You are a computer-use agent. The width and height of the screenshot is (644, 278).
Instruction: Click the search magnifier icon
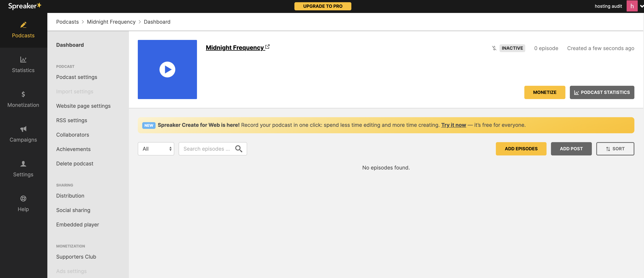[239, 149]
